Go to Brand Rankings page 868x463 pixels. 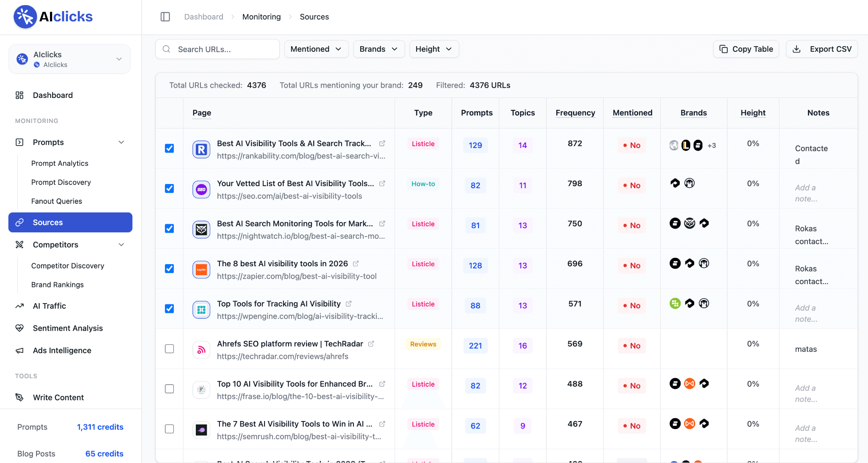point(57,284)
